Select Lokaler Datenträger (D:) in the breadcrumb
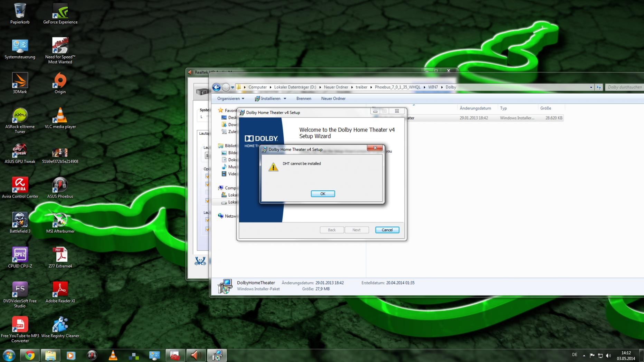 point(295,87)
